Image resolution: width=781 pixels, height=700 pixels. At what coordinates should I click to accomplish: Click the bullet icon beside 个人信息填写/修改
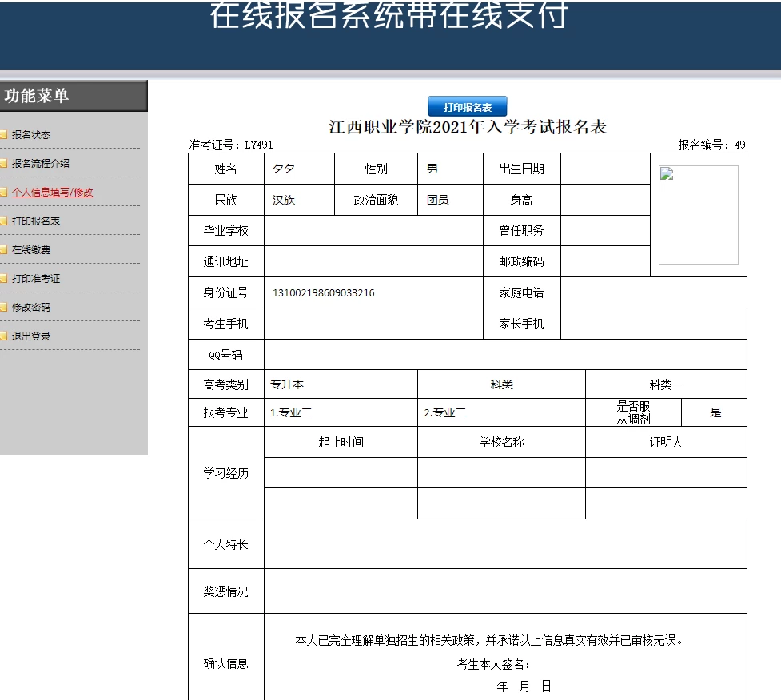(x=4, y=193)
